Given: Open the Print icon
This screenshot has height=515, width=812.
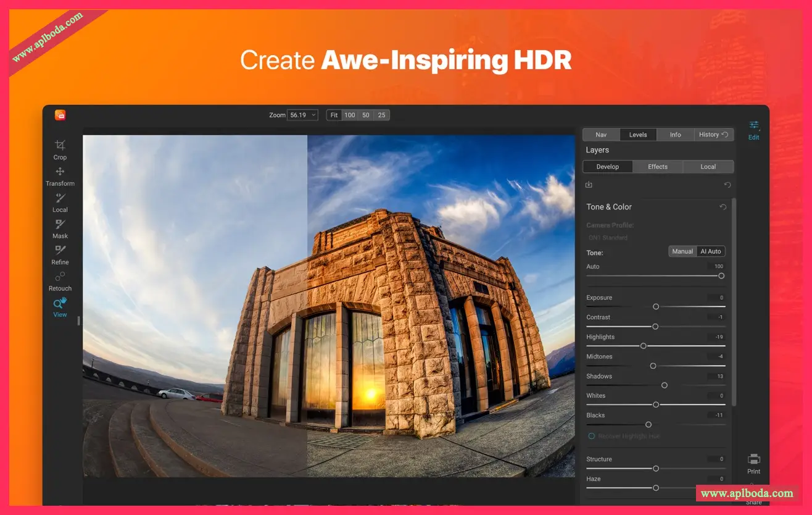Looking at the screenshot, I should point(753,463).
